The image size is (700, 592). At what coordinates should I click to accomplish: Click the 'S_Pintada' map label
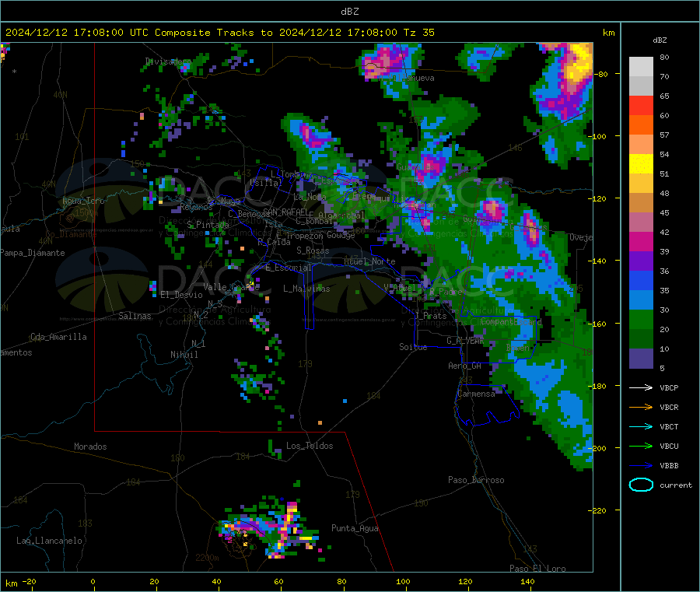tap(208, 225)
